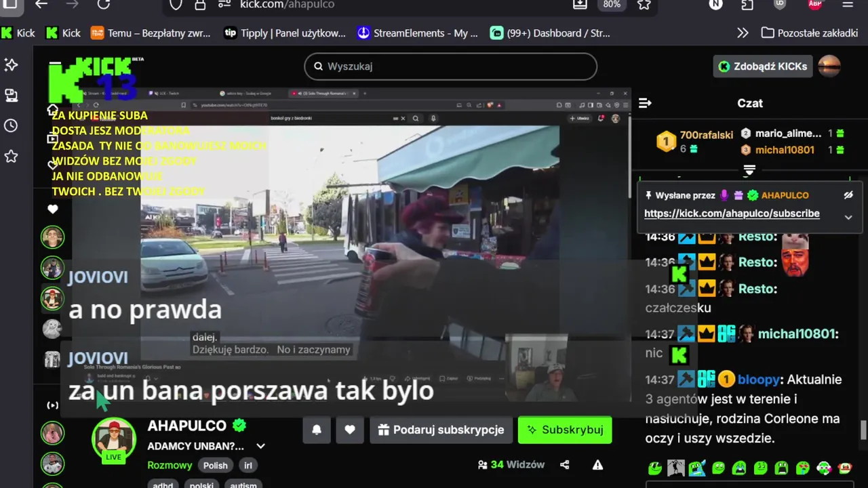Open the kick.com/ahapulco/subscribe link
The height and width of the screenshot is (488, 868).
732,213
